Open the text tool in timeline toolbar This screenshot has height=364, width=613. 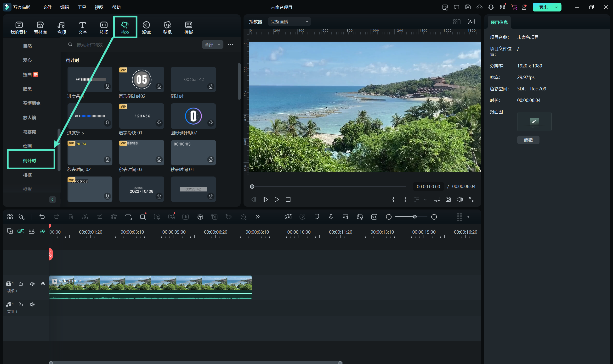pos(128,217)
